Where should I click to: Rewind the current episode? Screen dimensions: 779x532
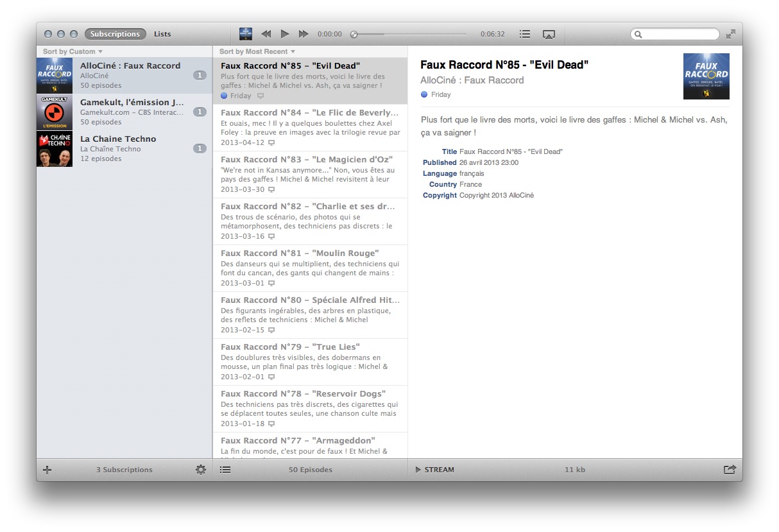coord(266,34)
